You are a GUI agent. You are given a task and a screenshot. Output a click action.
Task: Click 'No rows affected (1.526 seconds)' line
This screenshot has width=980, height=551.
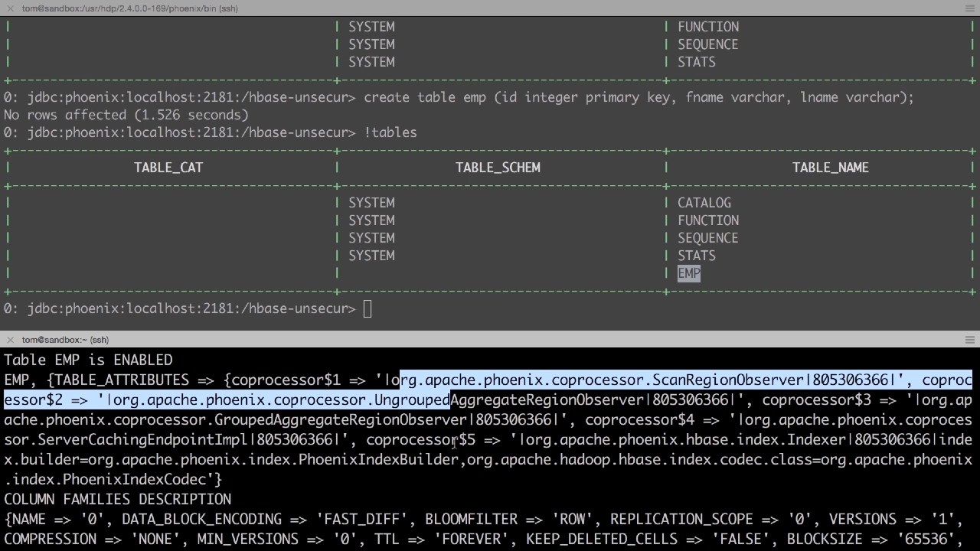coord(126,115)
